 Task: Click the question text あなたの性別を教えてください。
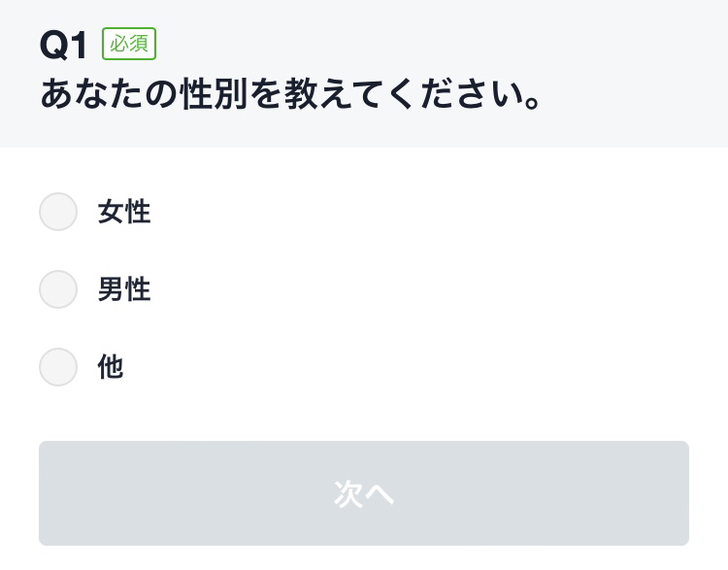[291, 95]
